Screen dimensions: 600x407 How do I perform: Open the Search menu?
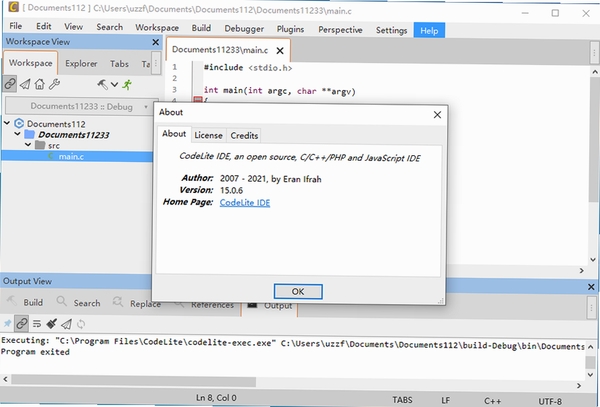(109, 27)
